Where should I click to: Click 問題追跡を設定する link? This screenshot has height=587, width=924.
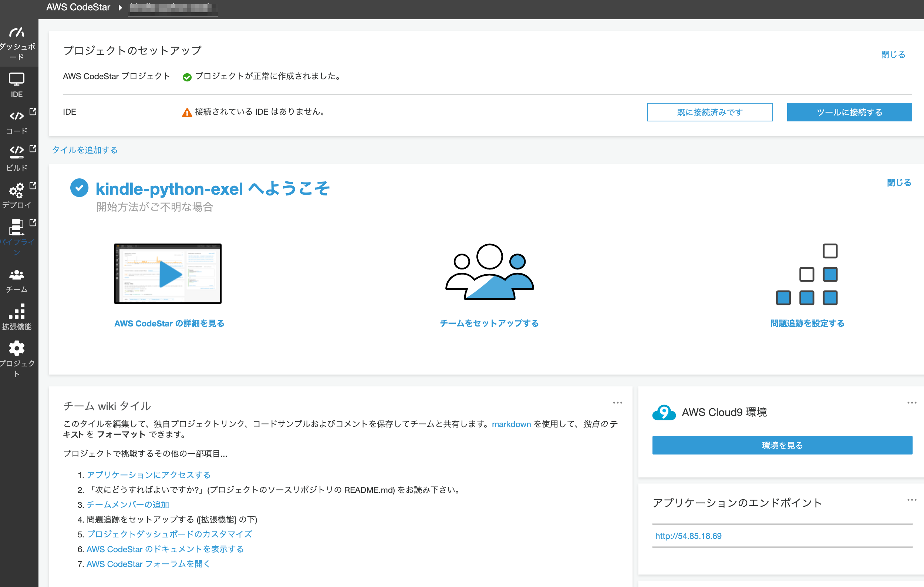[807, 323]
